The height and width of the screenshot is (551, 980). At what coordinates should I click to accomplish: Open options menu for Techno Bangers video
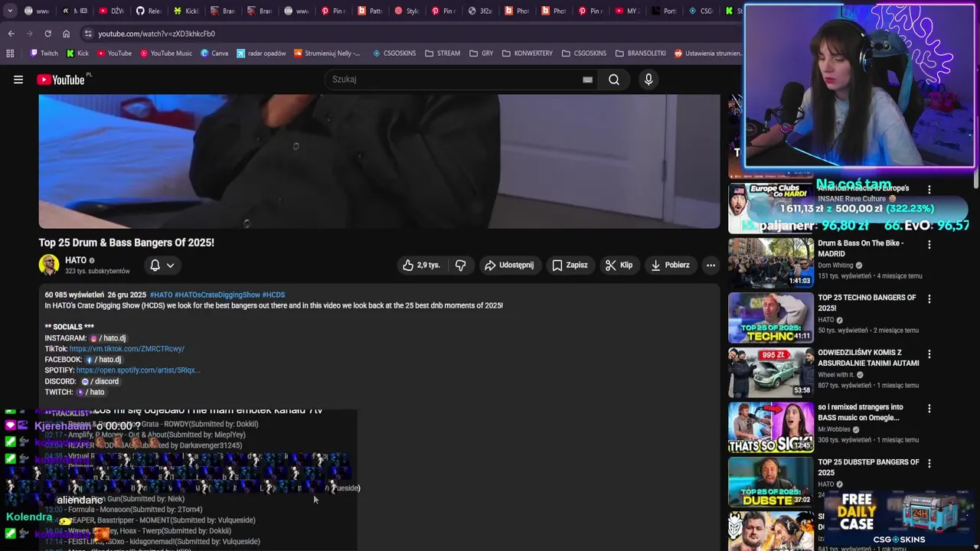click(x=929, y=299)
